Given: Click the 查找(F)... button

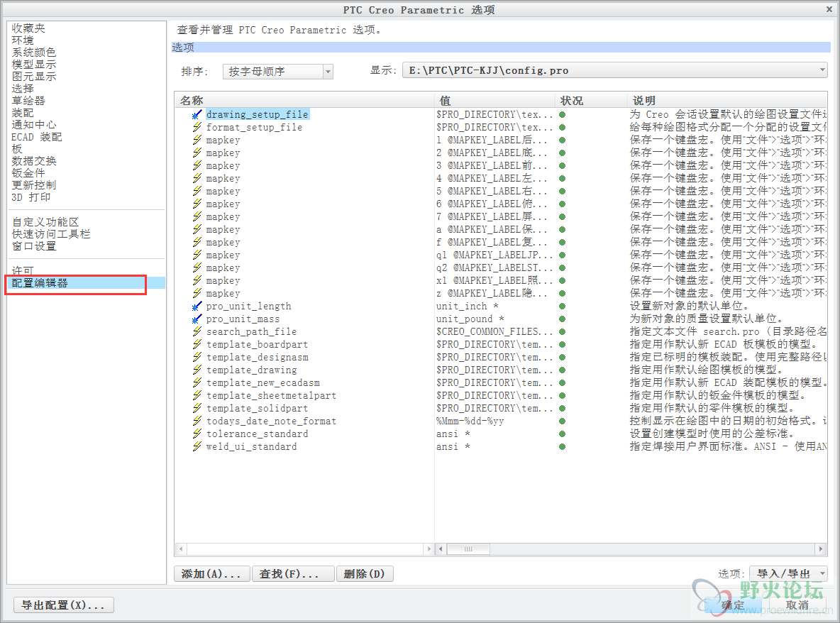Looking at the screenshot, I should pos(293,574).
